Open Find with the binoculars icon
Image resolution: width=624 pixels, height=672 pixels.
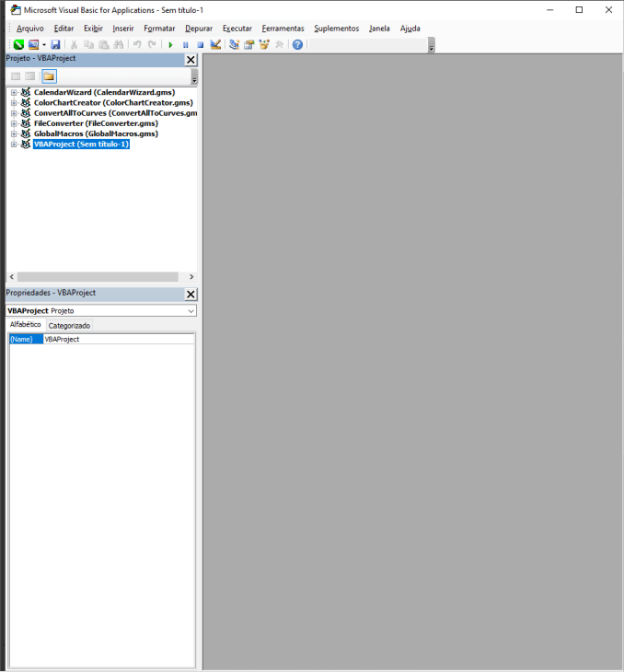pos(119,44)
